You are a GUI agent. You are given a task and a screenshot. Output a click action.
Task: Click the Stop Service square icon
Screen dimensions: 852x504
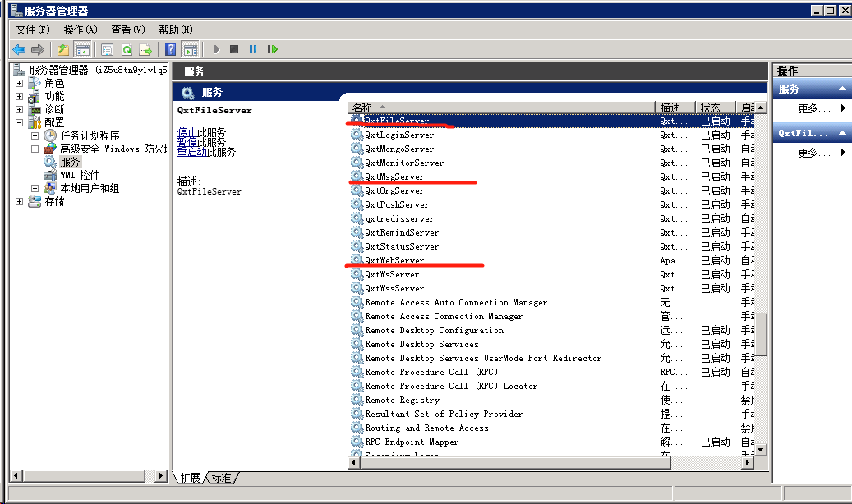234,49
